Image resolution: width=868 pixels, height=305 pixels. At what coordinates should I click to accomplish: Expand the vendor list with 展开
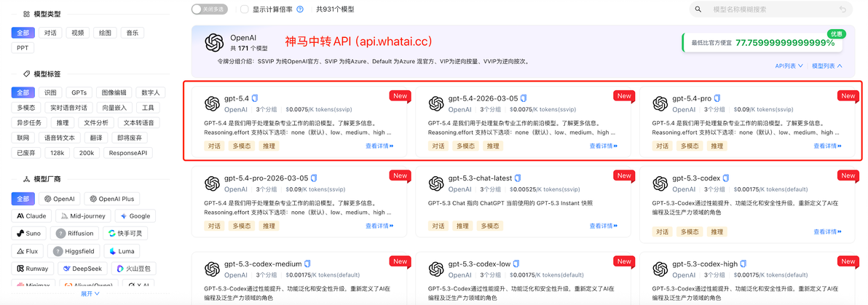(x=90, y=294)
